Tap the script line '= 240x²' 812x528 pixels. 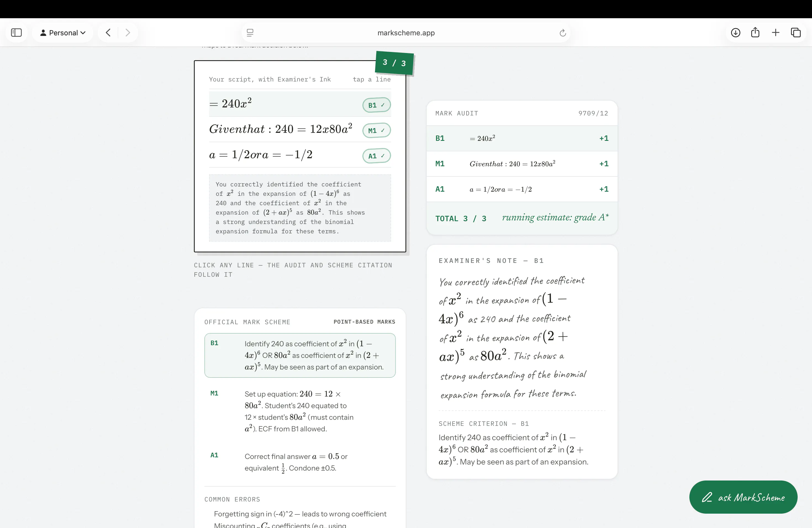pos(300,104)
